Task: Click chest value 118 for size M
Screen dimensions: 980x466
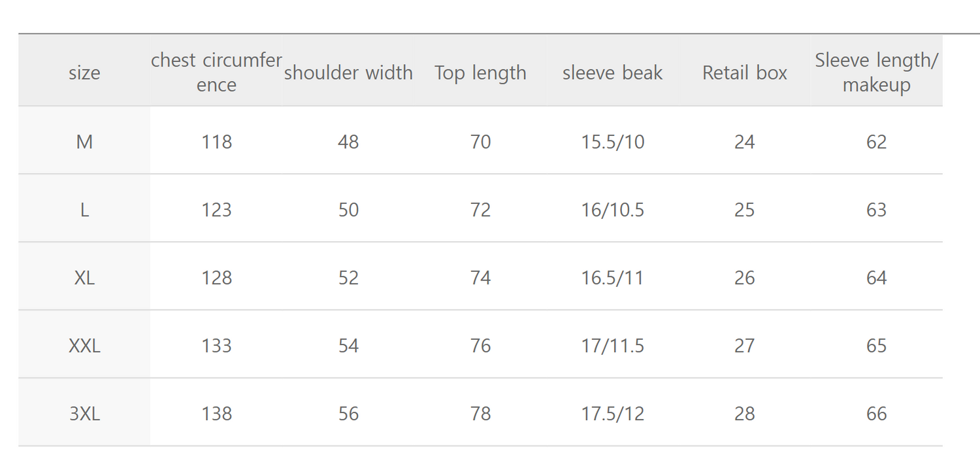Action: [x=216, y=142]
